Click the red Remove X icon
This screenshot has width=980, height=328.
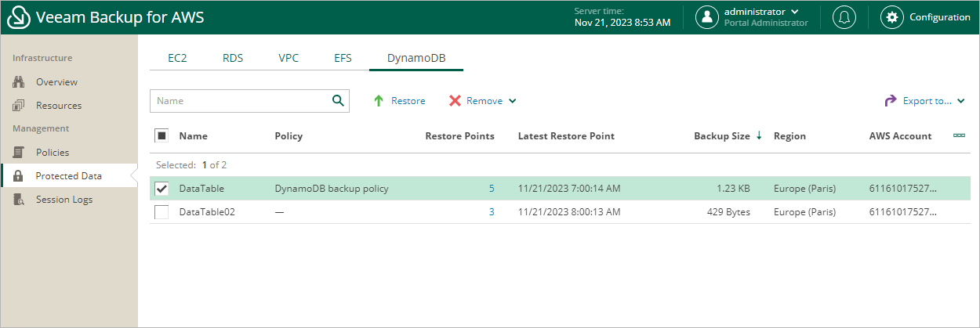click(455, 101)
